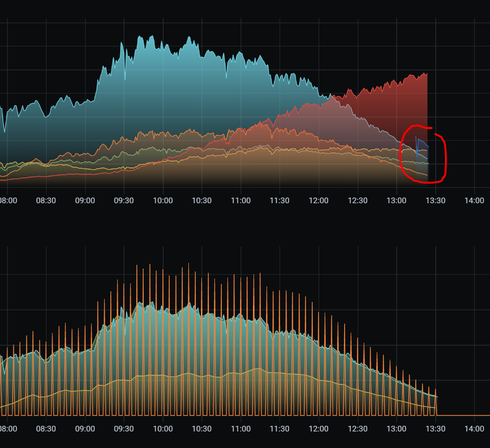Click the red series' final peak in upper chart
Image resolution: width=490 pixels, height=448 pixels.
point(426,74)
